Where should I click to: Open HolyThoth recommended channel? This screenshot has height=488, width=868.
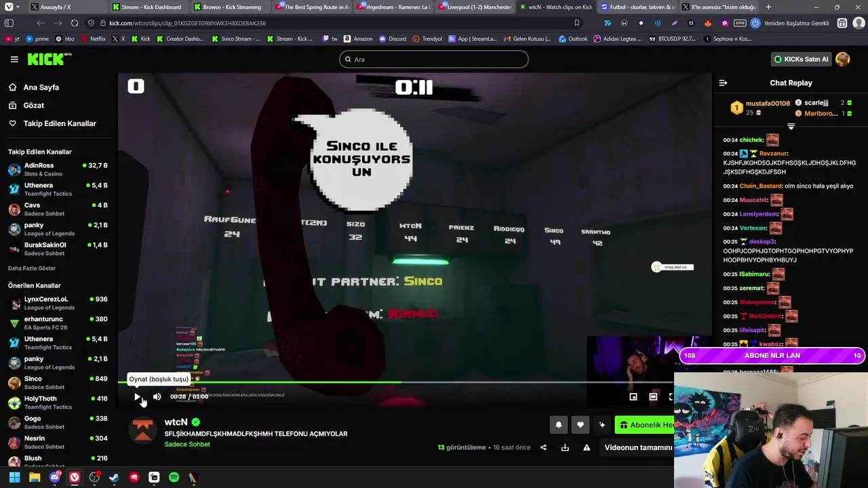tap(58, 403)
